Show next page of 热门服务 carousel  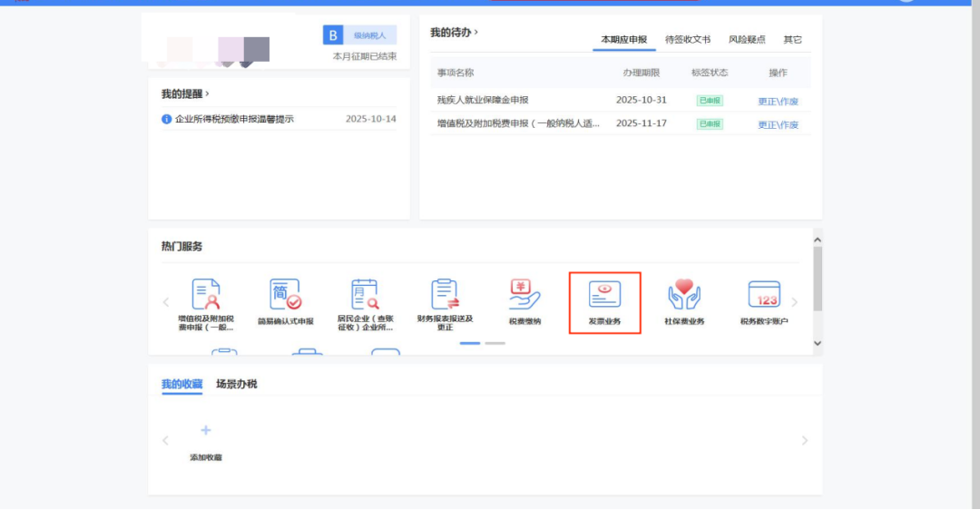tap(794, 302)
